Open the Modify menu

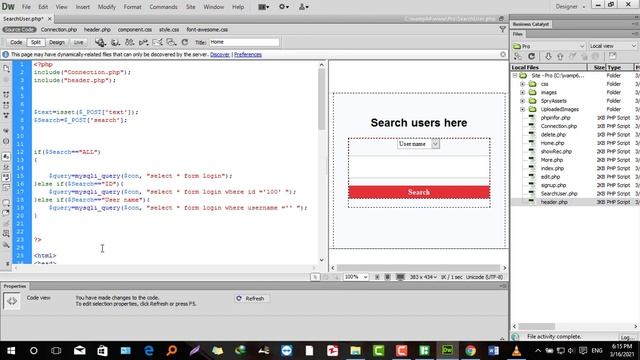pyautogui.click(x=107, y=7)
